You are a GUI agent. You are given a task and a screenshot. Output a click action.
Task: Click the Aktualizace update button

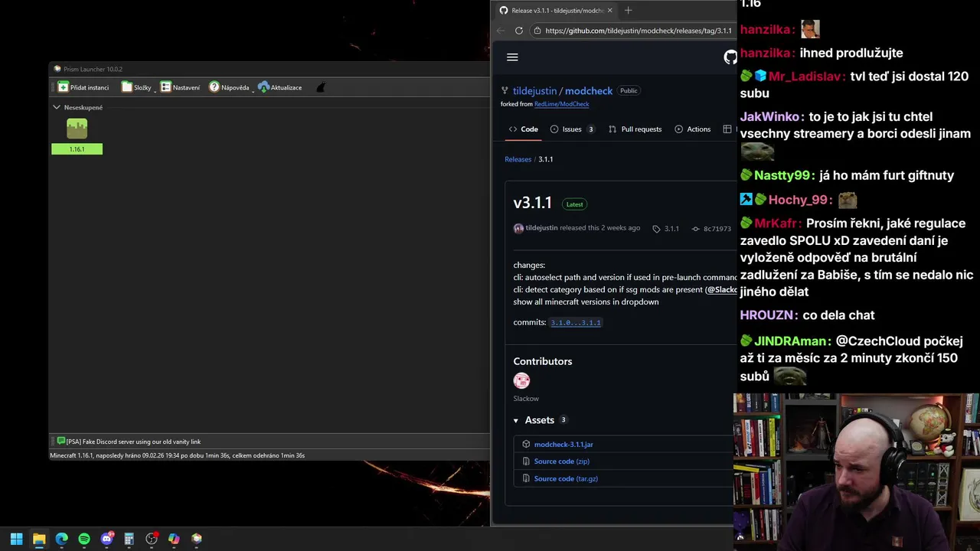tap(280, 87)
